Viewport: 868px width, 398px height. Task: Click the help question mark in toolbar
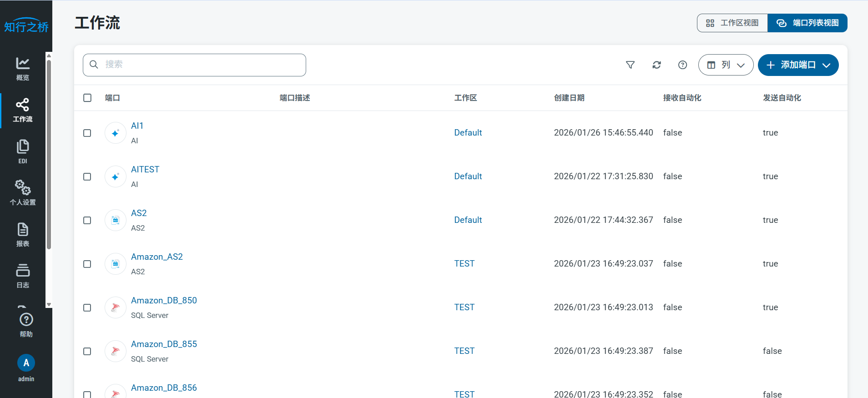tap(682, 65)
